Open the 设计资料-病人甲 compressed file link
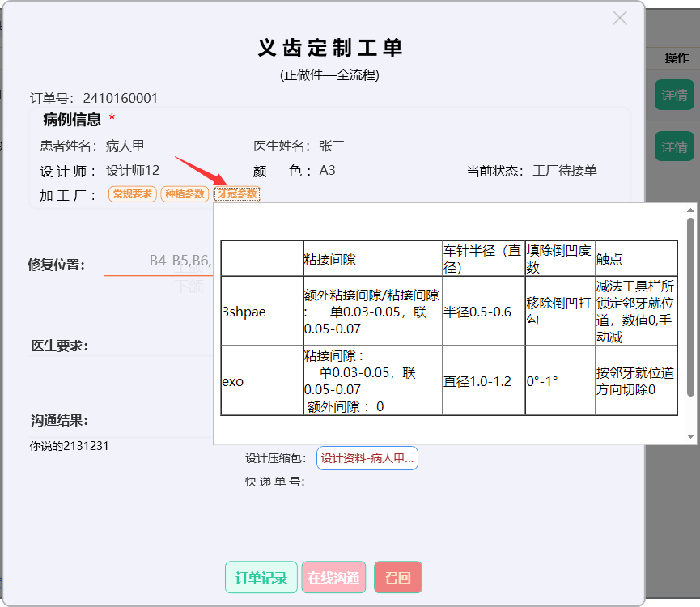 (367, 458)
